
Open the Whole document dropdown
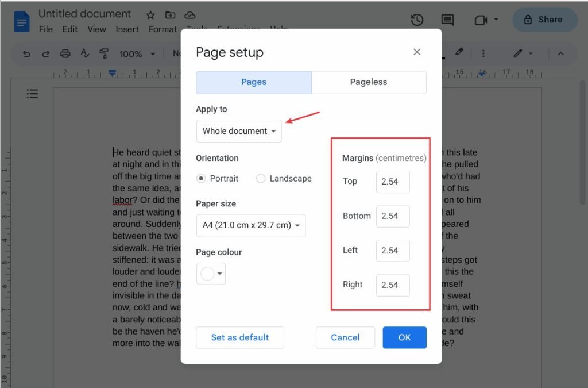(x=239, y=131)
